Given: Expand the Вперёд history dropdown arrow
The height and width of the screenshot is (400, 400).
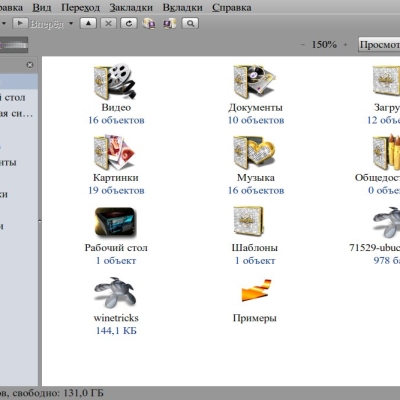Looking at the screenshot, I should tap(71, 23).
